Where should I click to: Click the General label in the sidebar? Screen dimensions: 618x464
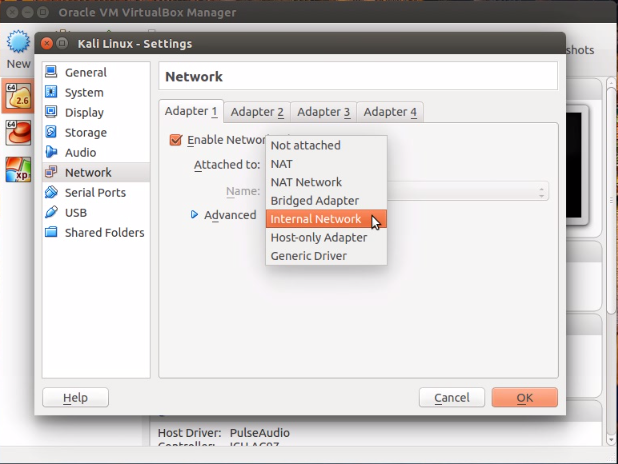(86, 73)
